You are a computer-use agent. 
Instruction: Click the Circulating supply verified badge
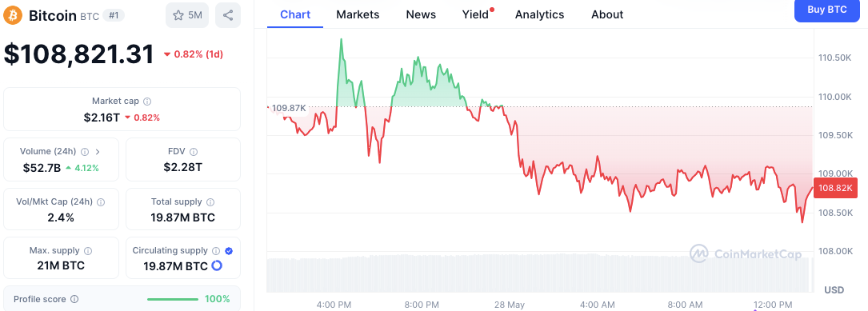229,251
